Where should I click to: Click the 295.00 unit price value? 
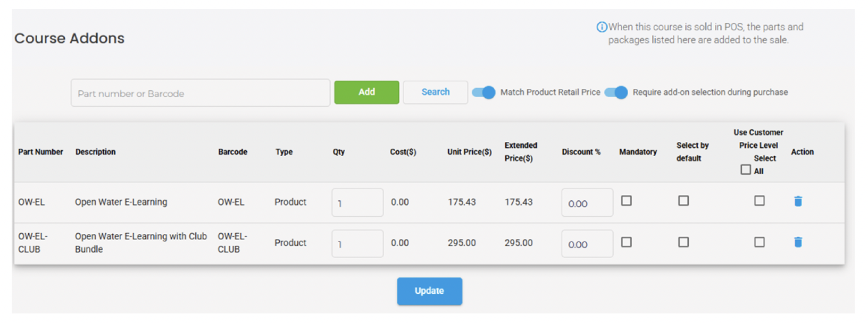coord(462,243)
